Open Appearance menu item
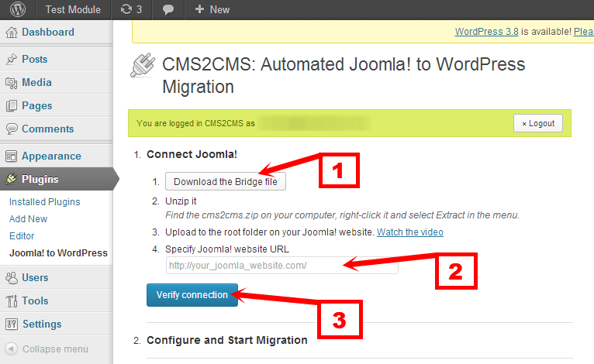 click(51, 156)
